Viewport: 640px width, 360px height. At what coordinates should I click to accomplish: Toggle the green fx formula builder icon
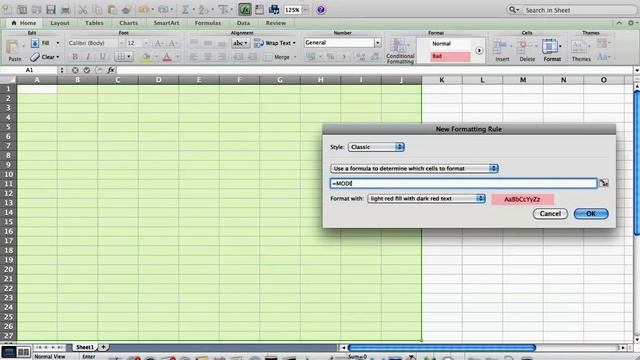pos(245,9)
